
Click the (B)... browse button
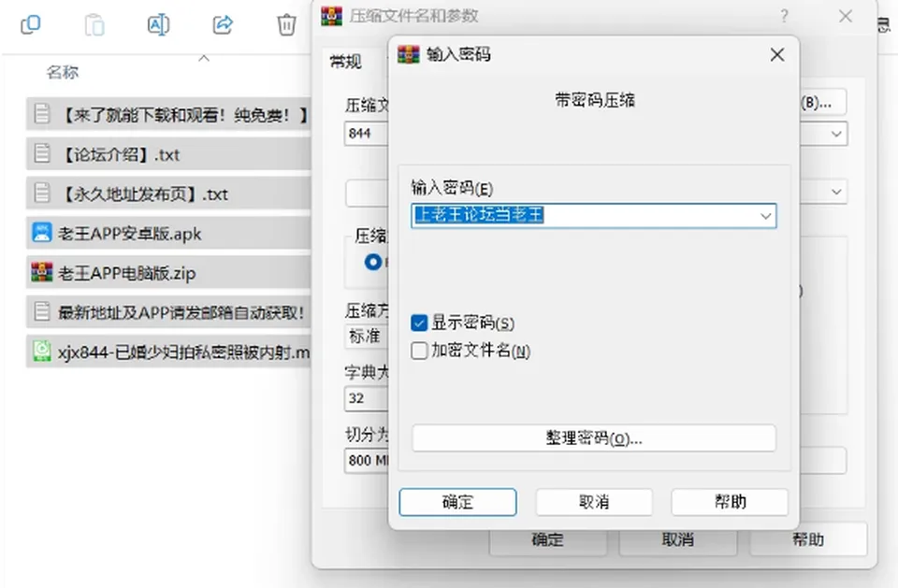(822, 103)
